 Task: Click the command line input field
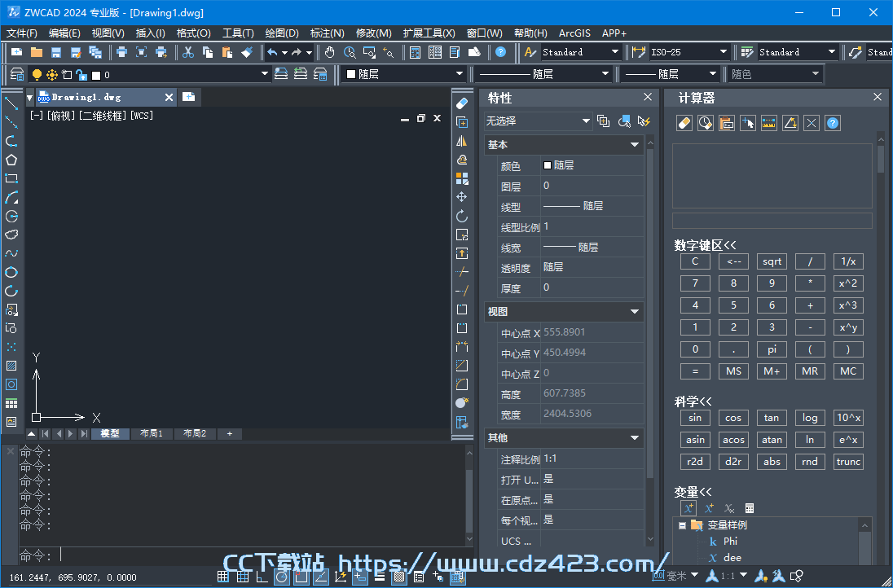pos(245,555)
